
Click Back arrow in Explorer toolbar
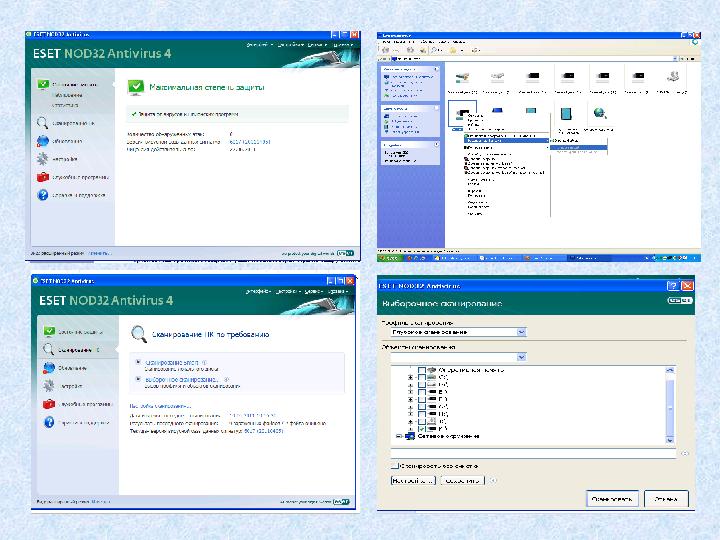(x=385, y=50)
